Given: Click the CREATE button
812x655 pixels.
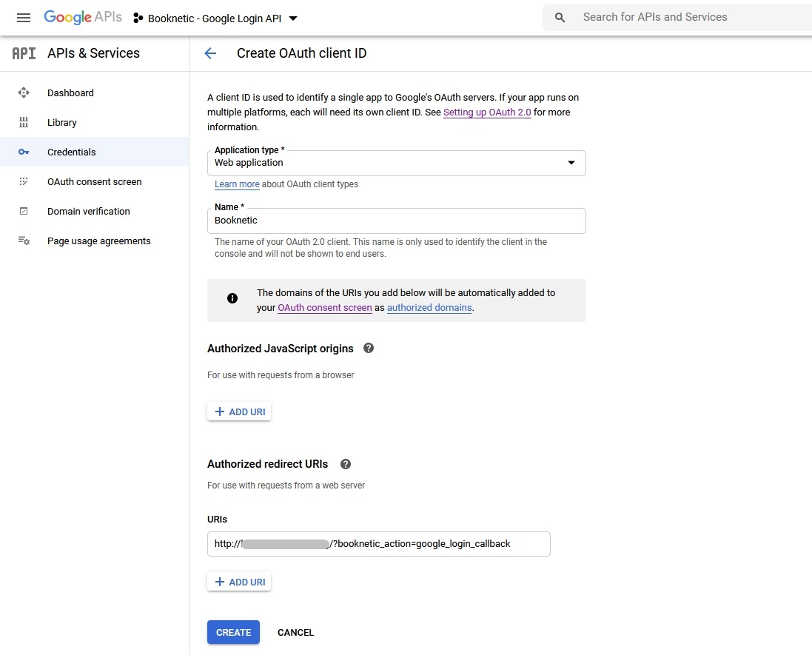Looking at the screenshot, I should click(x=233, y=632).
